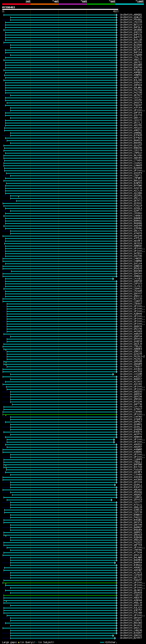Click alignment bar for UniRef100_C0S1N5
The image size is (146, 644).
(x=62, y=374)
